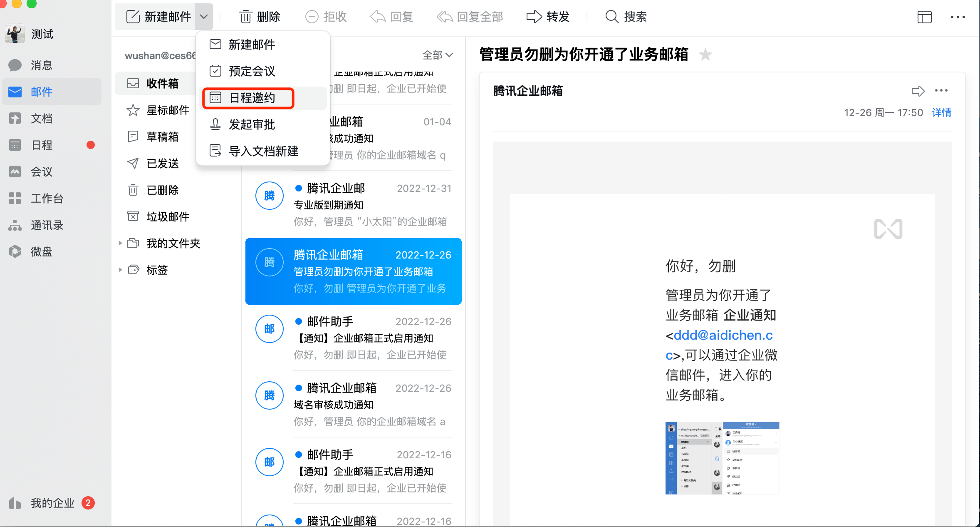980x527 pixels.
Task: Open the 邮件助手 email dated 2022-12-26
Action: click(354, 338)
